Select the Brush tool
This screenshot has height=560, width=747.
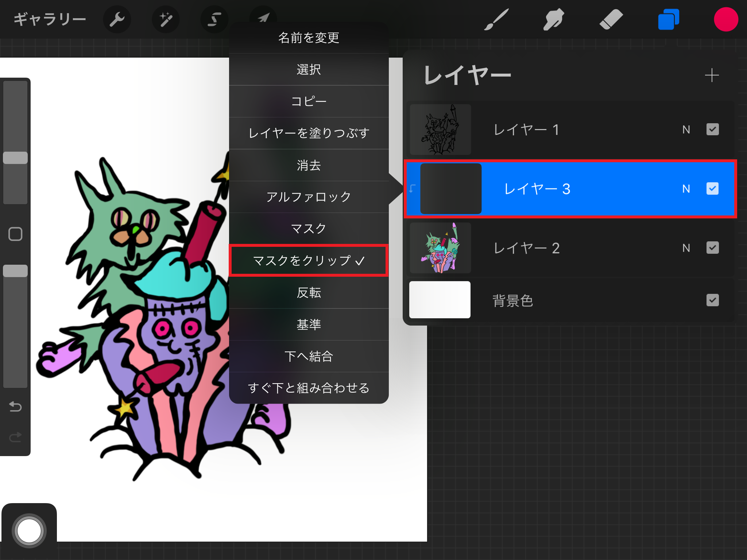tap(497, 19)
